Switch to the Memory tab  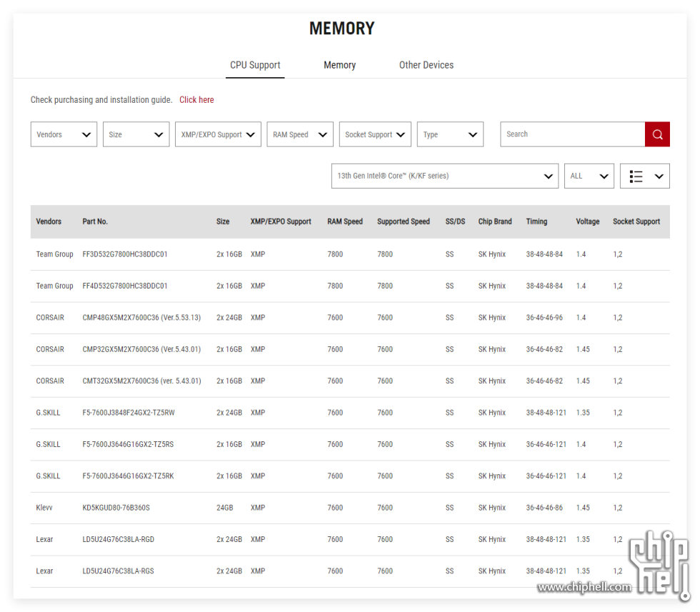[x=340, y=65]
